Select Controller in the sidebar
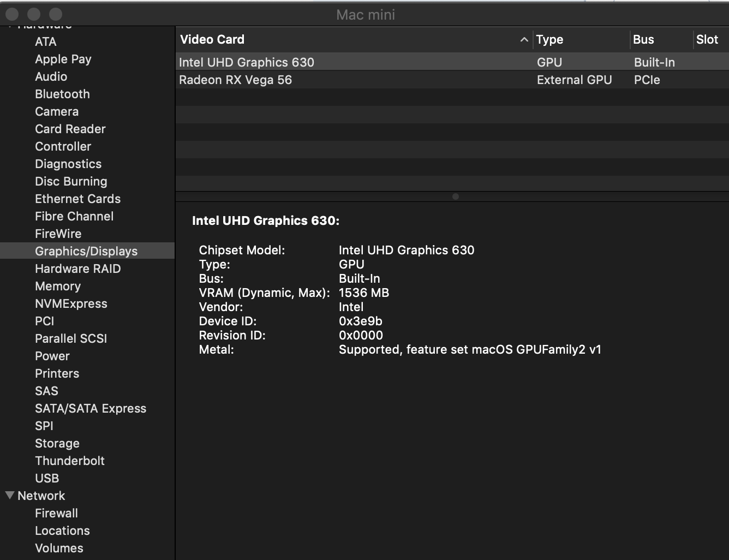This screenshot has height=560, width=729. pos(63,146)
